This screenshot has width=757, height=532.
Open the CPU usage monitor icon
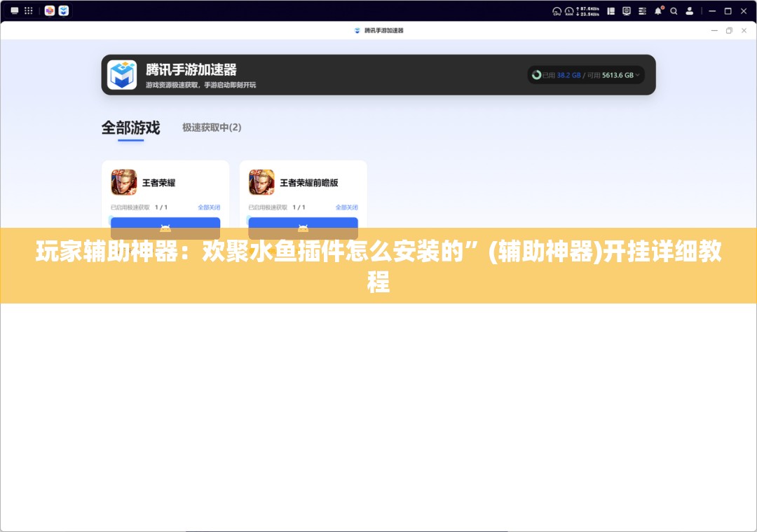(x=557, y=11)
